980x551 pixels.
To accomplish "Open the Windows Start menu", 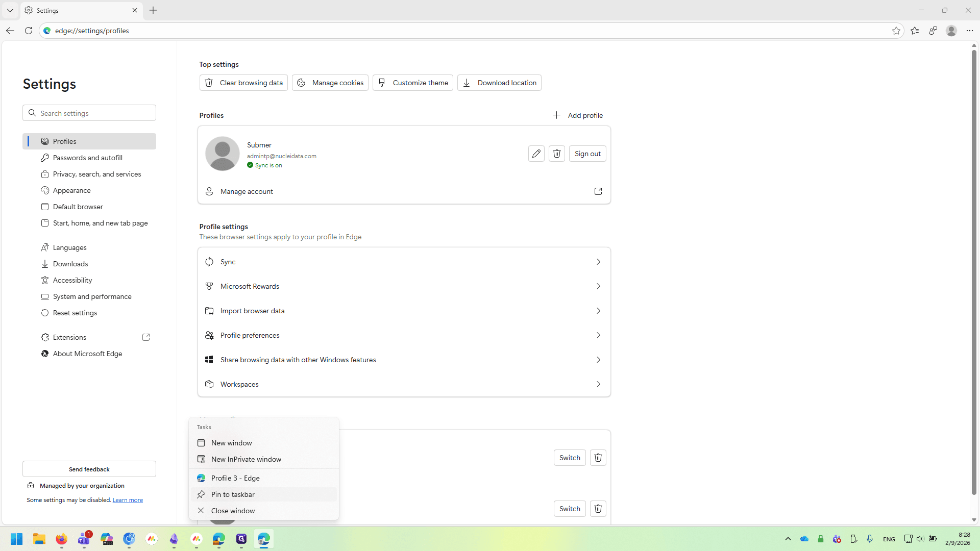I will (17, 539).
